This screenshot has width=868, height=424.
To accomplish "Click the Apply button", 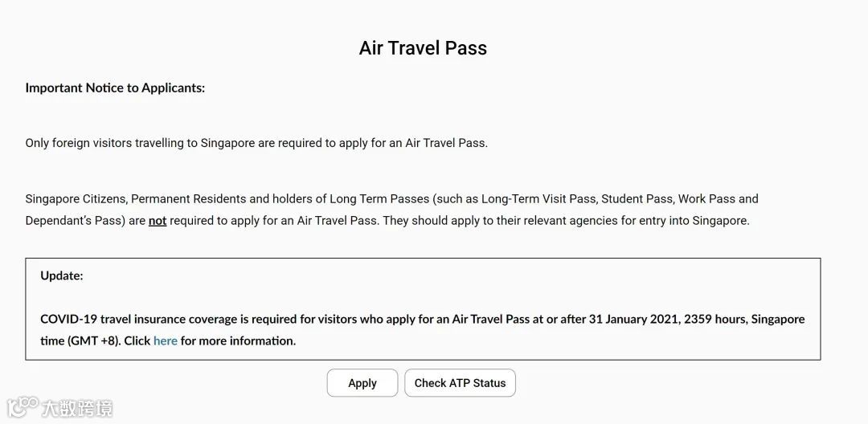I will [362, 383].
